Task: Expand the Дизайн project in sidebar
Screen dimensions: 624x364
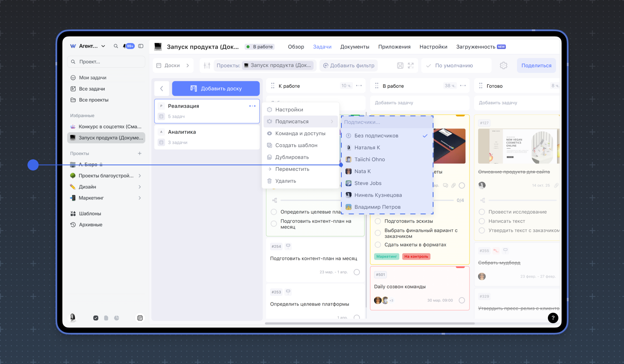Action: [x=140, y=187]
